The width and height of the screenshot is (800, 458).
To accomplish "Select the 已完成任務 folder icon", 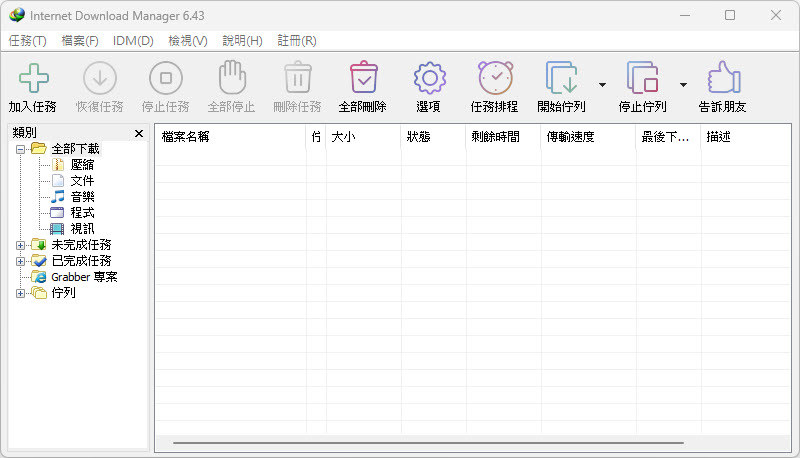I will [x=39, y=261].
